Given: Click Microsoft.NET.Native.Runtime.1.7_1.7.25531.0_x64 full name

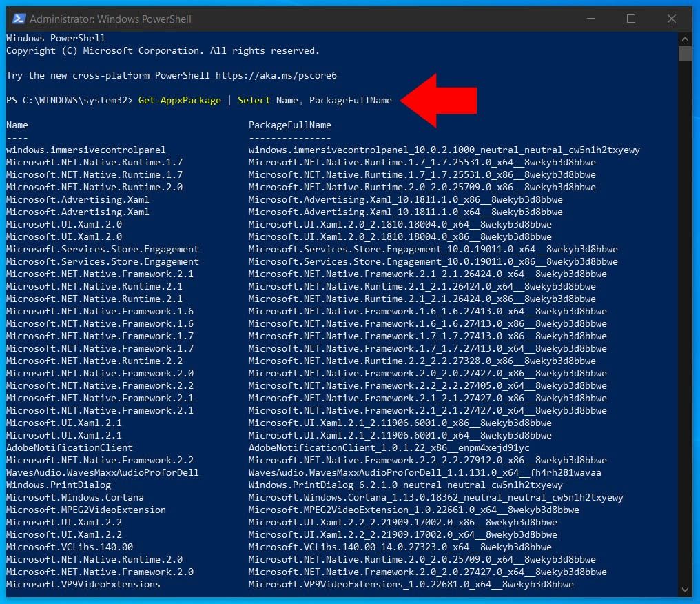Looking at the screenshot, I should pyautogui.click(x=422, y=162).
